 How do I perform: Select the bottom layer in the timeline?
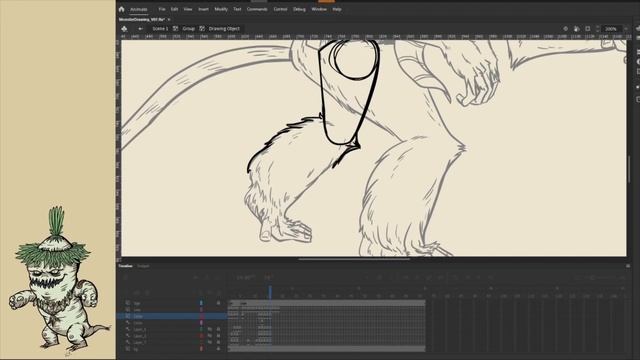coord(172,349)
